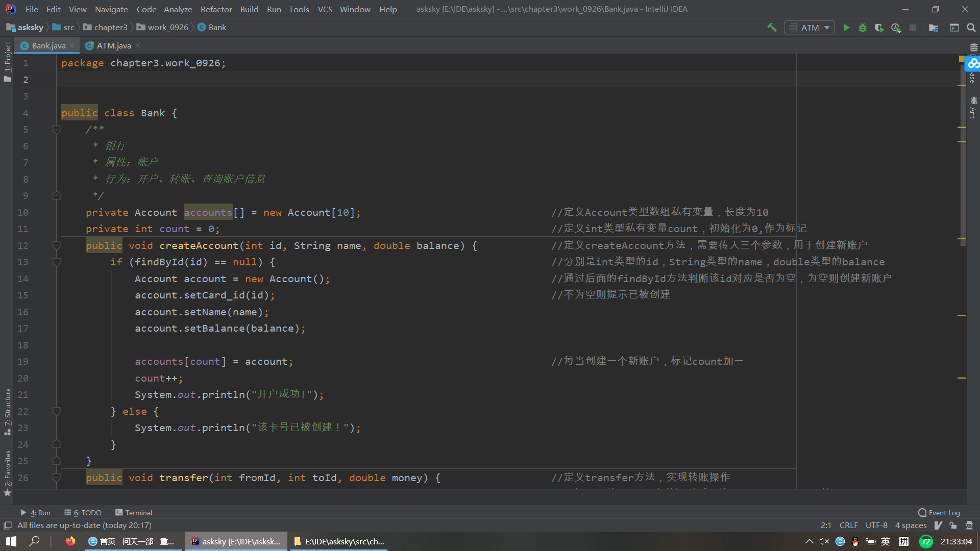Open the UTF-8 encoding selector
The height and width of the screenshot is (551, 980).
(x=876, y=525)
